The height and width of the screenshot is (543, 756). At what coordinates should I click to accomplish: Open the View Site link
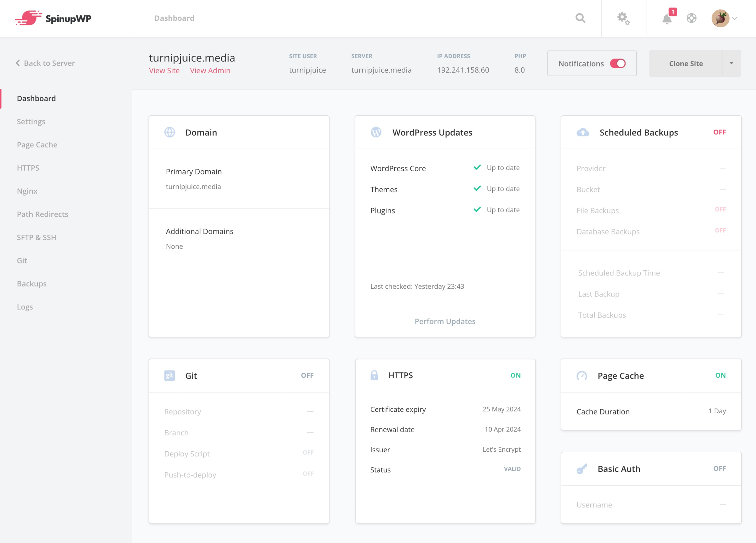point(164,71)
